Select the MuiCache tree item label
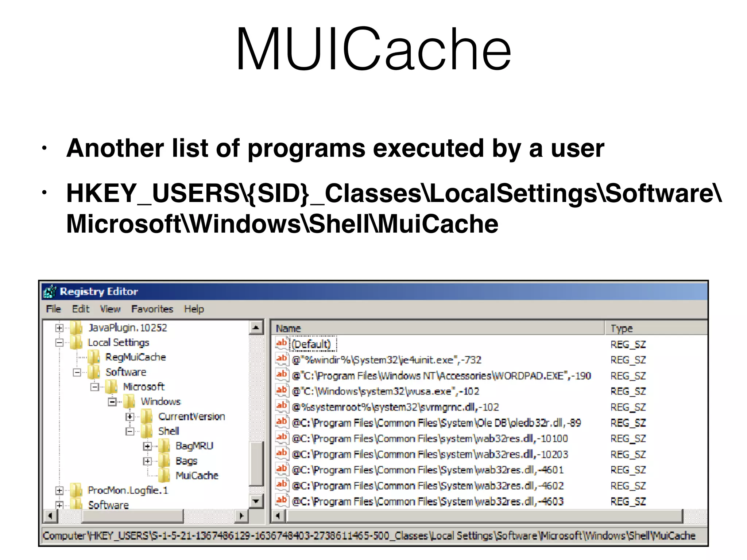Viewport: 747px width, 560px height. pyautogui.click(x=197, y=475)
